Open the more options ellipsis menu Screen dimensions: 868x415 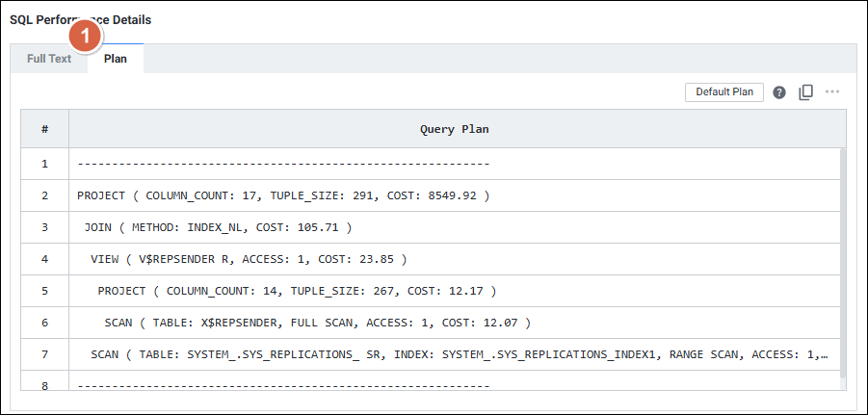pyautogui.click(x=832, y=92)
